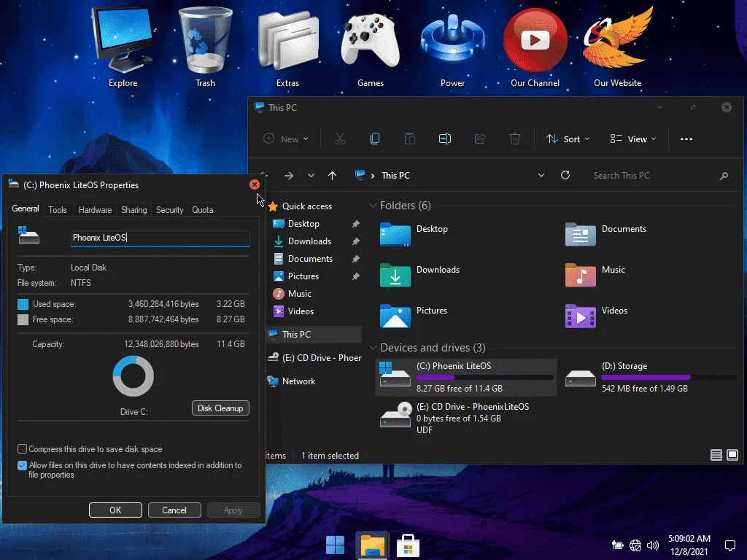The image size is (747, 560).
Task: Click the Delete trash icon in toolbar
Action: [515, 139]
